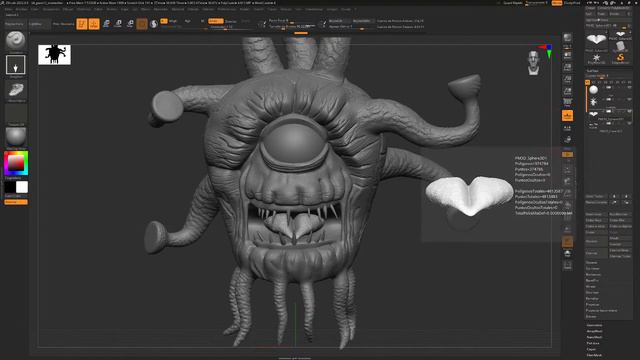Click the yin-yang sphere icon in top shelf
640x360 pixels.
[x=154, y=24]
